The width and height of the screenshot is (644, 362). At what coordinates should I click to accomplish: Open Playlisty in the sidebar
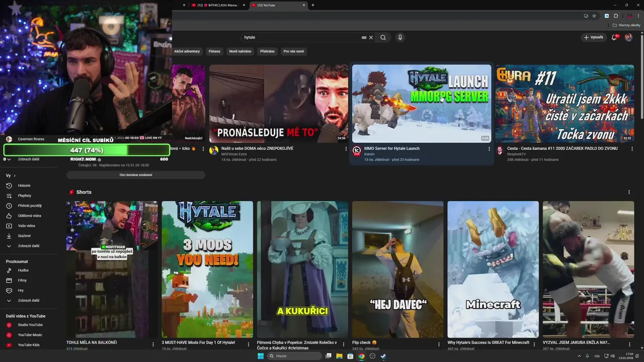click(x=24, y=196)
